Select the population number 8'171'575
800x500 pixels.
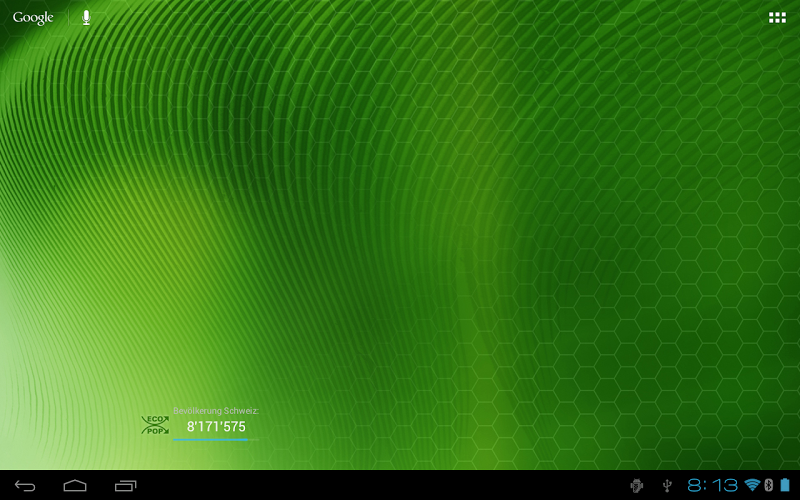pyautogui.click(x=216, y=427)
